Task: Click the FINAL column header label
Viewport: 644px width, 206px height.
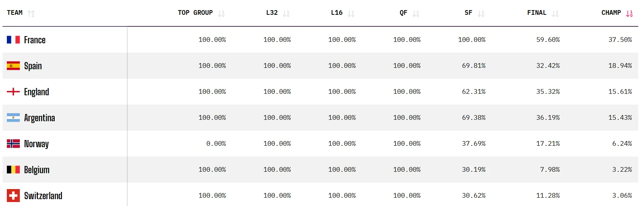Action: point(537,13)
